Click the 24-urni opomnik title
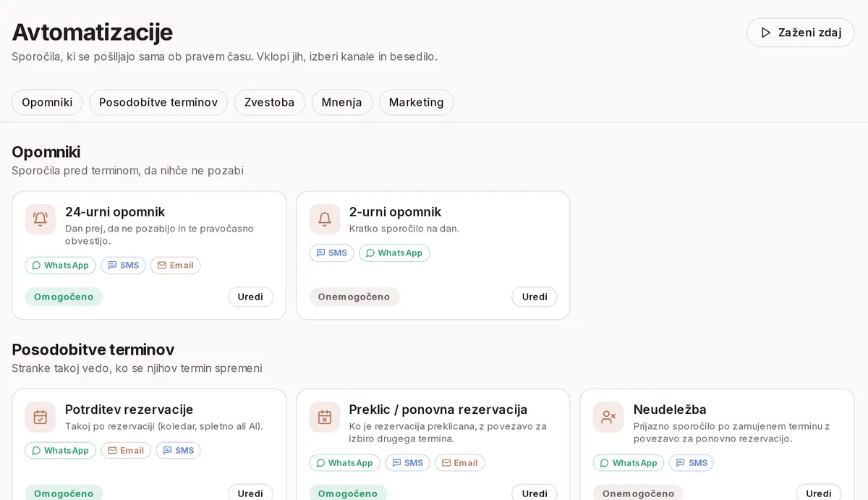The image size is (868, 500). pyautogui.click(x=115, y=212)
